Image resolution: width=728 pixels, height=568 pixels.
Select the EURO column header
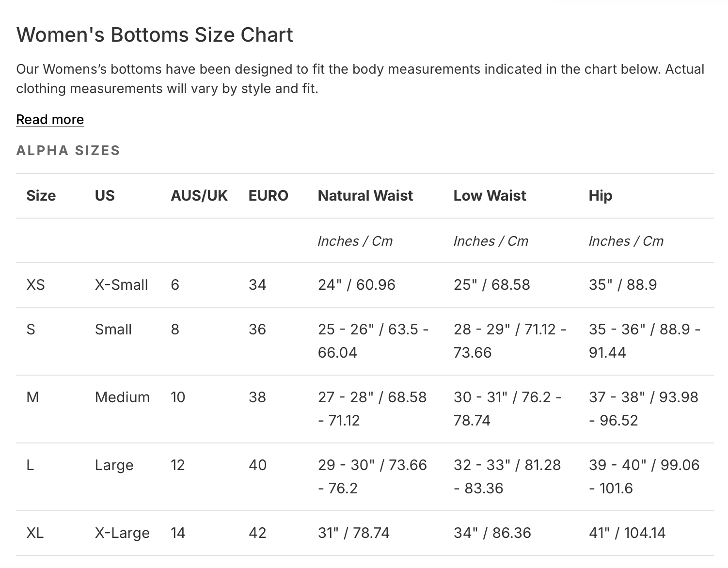268,196
